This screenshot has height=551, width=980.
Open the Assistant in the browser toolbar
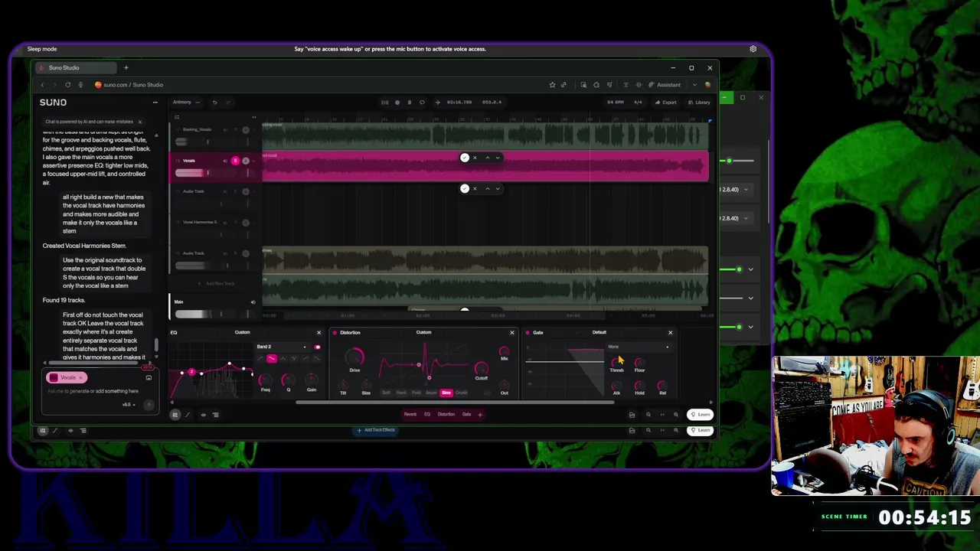pyautogui.click(x=665, y=85)
